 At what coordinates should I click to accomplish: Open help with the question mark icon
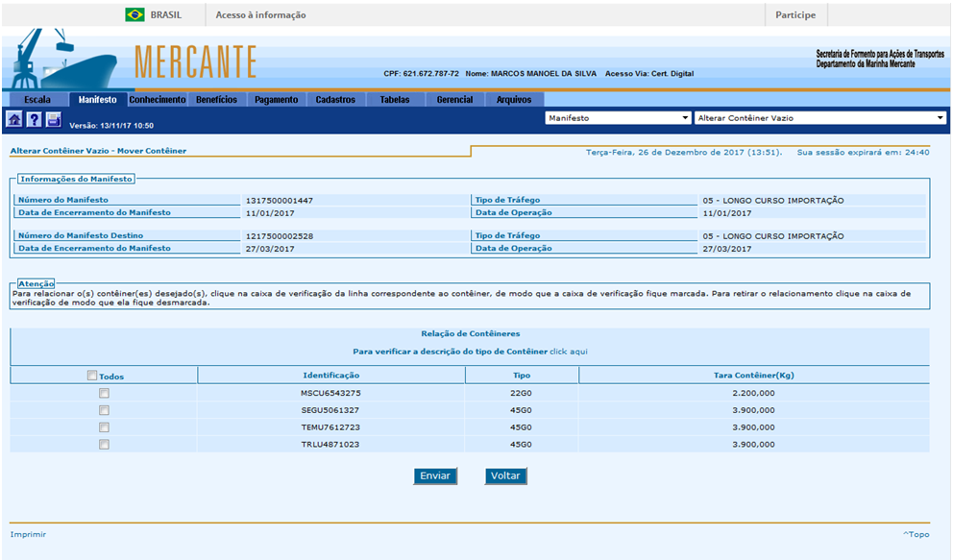click(x=34, y=120)
